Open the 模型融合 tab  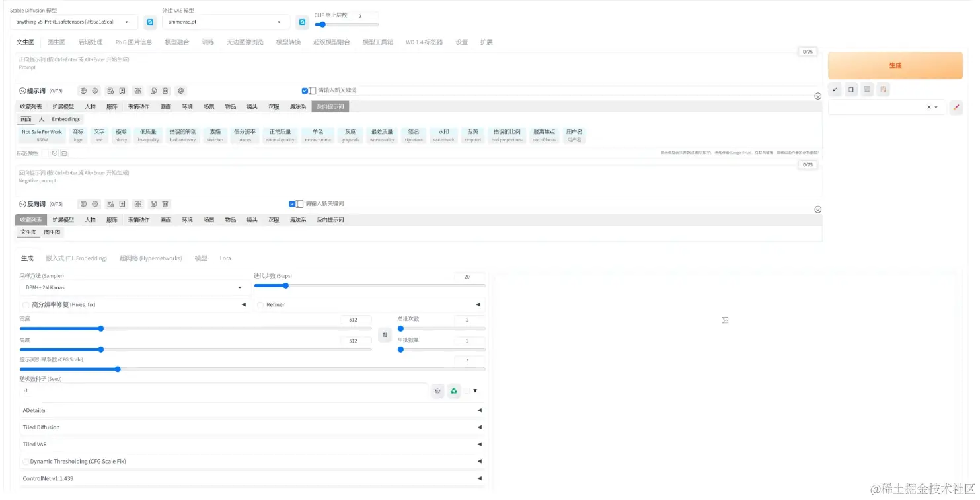point(176,42)
